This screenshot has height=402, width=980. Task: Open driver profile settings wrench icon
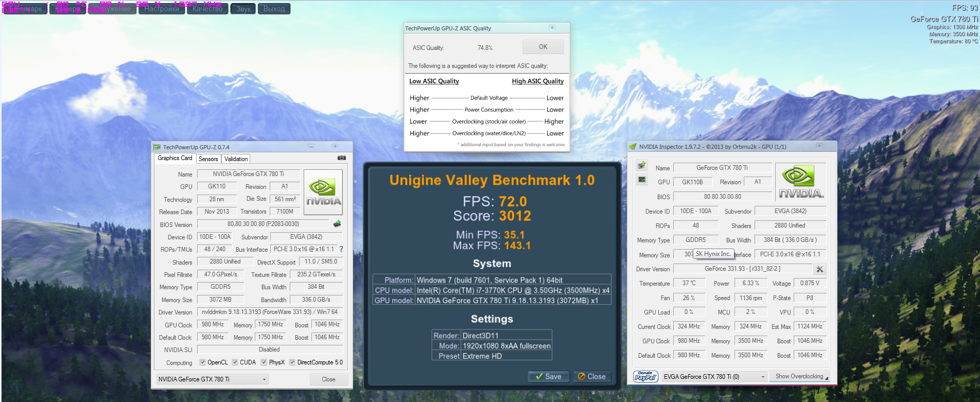(820, 269)
